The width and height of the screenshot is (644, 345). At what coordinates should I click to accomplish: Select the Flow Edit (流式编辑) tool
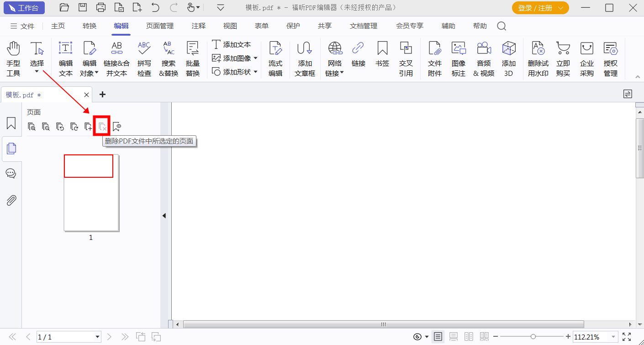[x=275, y=57]
